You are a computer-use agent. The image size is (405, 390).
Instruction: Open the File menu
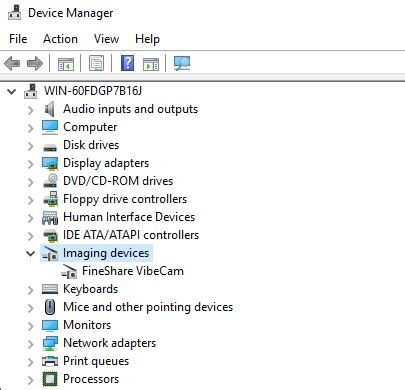(18, 39)
